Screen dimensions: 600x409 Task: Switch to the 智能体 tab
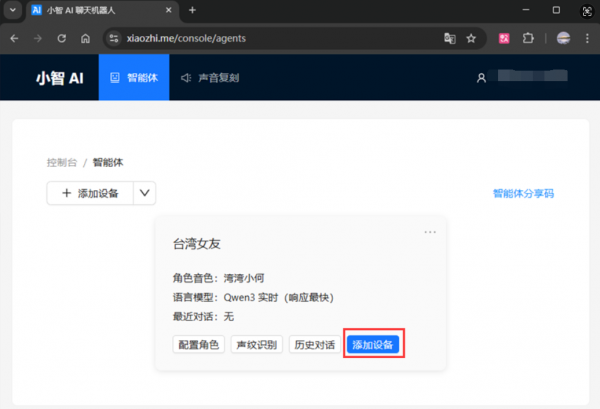(134, 77)
